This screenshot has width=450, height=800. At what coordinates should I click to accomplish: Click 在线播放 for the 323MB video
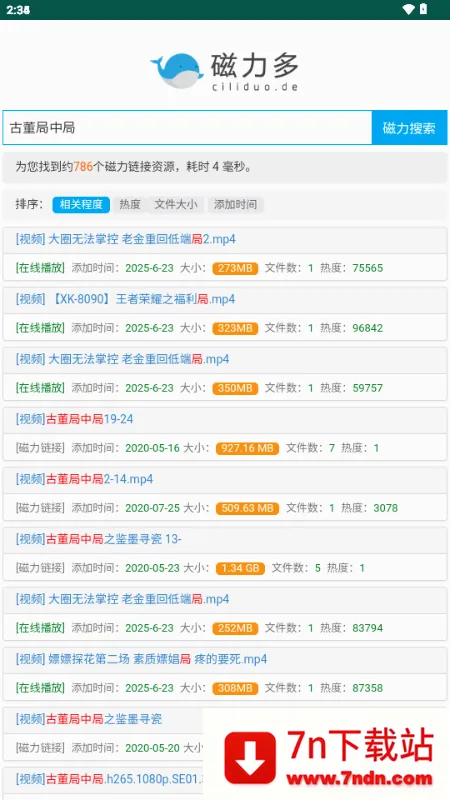[x=40, y=328]
